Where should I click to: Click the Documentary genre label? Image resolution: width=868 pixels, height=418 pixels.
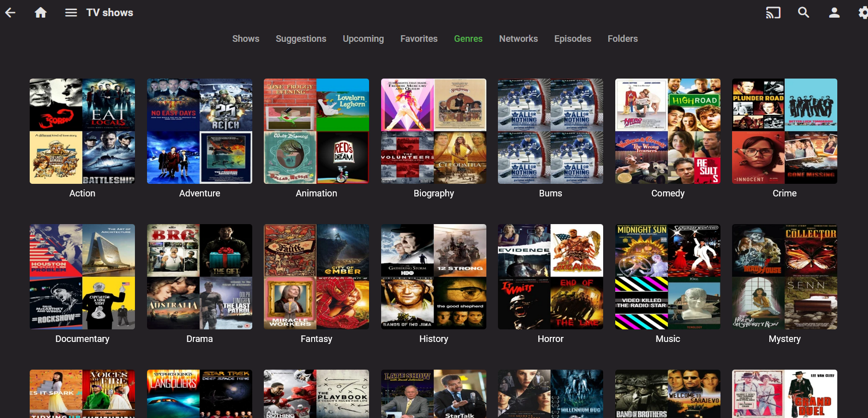click(82, 339)
